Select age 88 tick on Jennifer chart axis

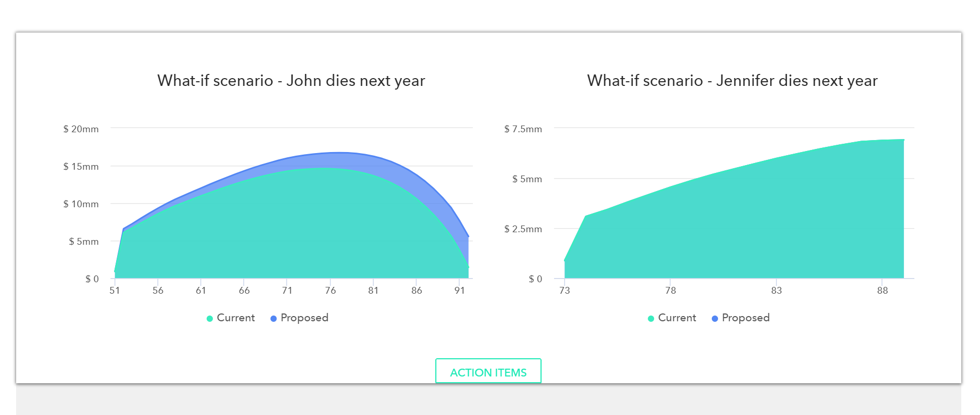pyautogui.click(x=882, y=291)
